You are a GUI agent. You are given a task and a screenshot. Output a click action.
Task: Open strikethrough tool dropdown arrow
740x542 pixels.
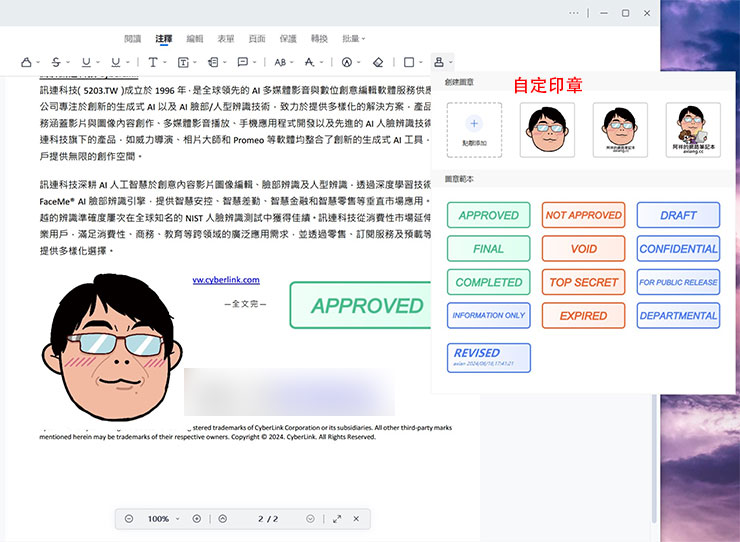point(68,62)
